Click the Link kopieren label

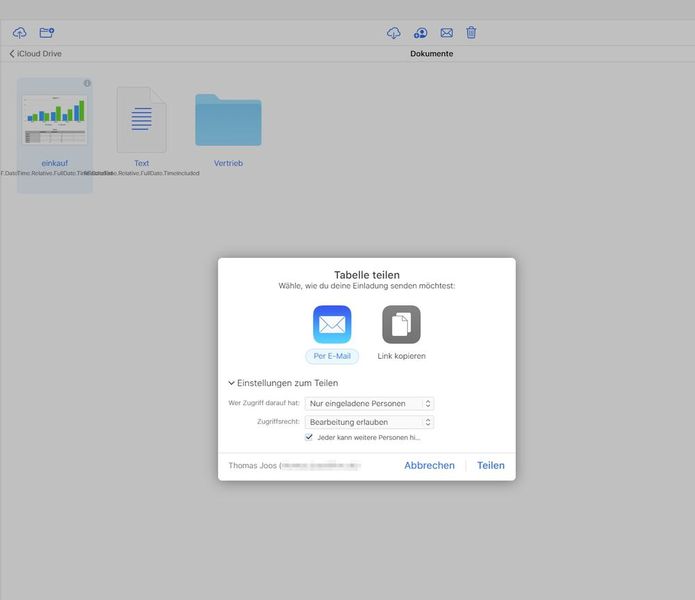coord(402,356)
